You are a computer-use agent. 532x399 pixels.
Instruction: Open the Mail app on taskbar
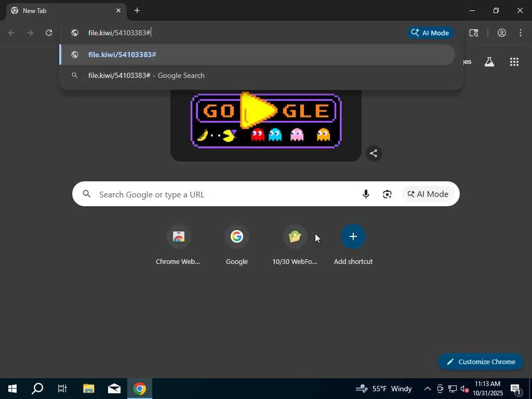114,389
